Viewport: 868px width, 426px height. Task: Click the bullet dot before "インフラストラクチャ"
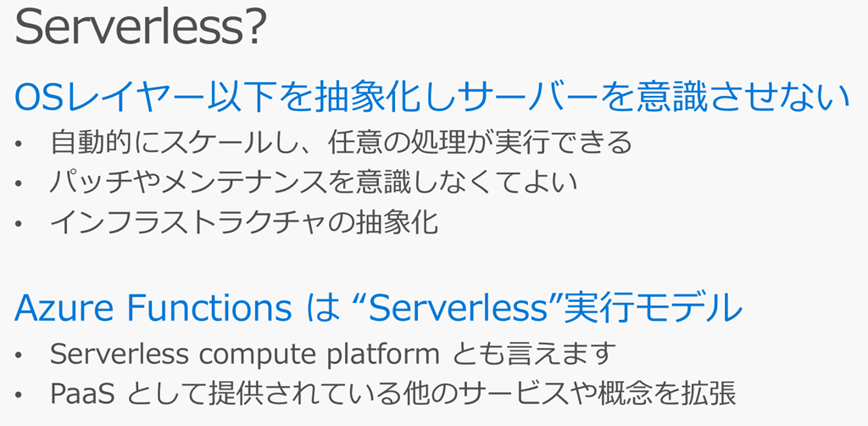20,223
